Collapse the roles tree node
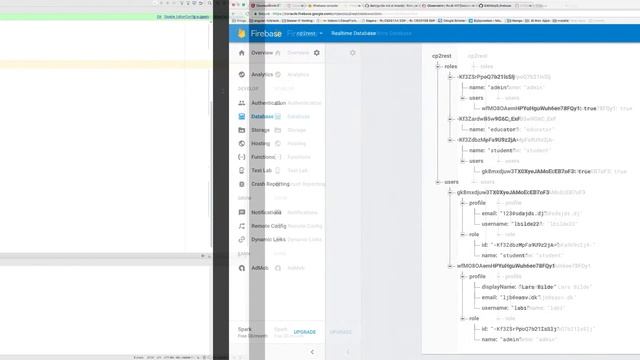The height and width of the screenshot is (360, 640). click(438, 66)
